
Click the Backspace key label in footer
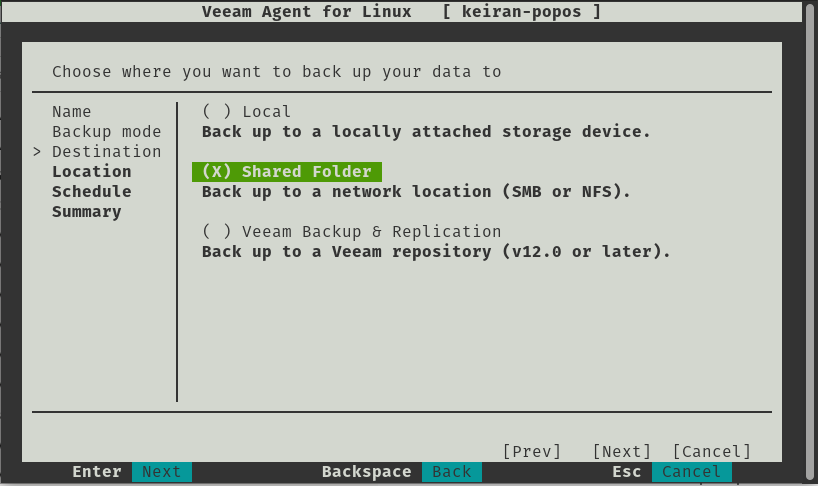click(367, 471)
